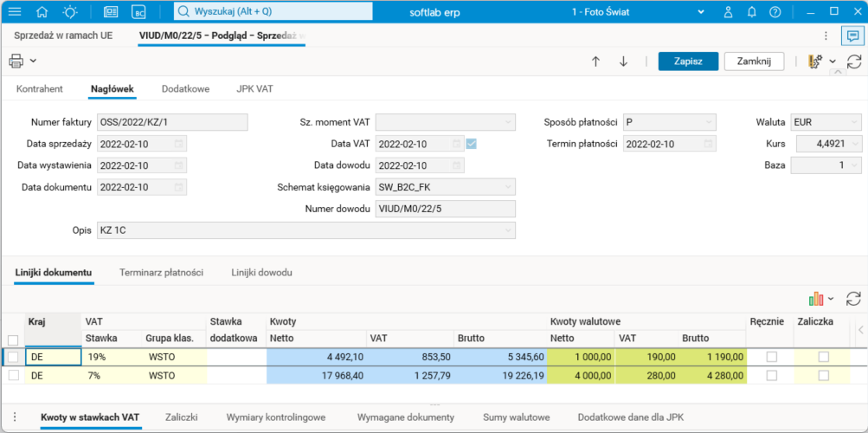Open calendar for Data sprzedaży

click(179, 144)
